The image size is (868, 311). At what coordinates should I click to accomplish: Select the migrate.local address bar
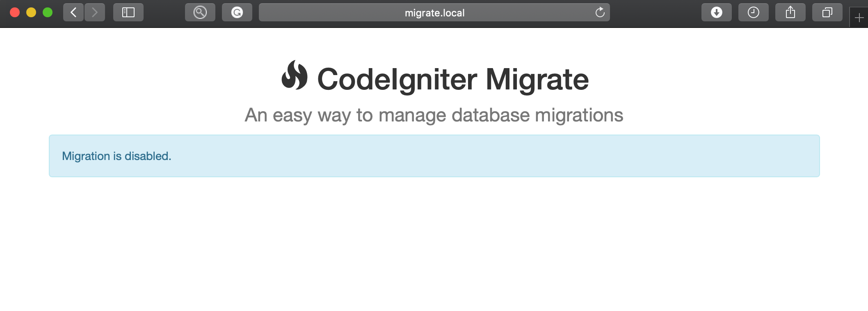coord(434,12)
